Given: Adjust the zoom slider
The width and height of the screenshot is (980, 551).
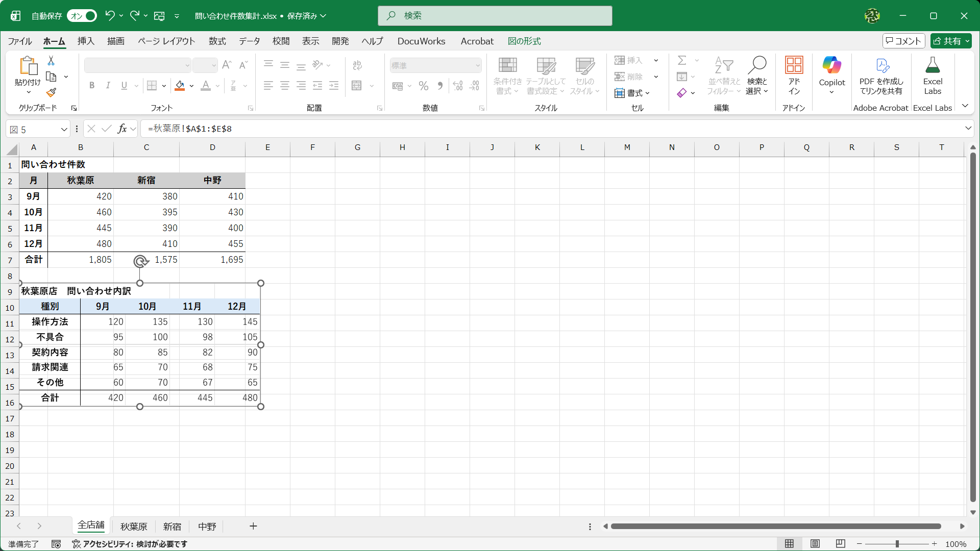Looking at the screenshot, I should pyautogui.click(x=897, y=544).
